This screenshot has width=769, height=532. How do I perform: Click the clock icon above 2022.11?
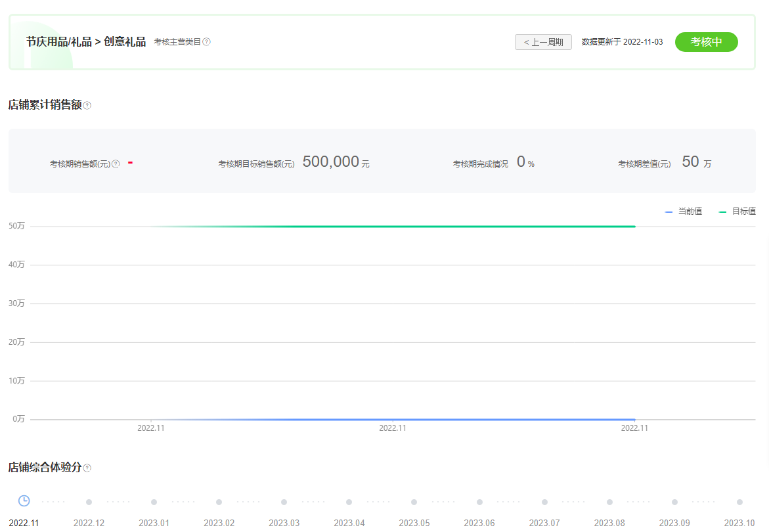point(24,501)
